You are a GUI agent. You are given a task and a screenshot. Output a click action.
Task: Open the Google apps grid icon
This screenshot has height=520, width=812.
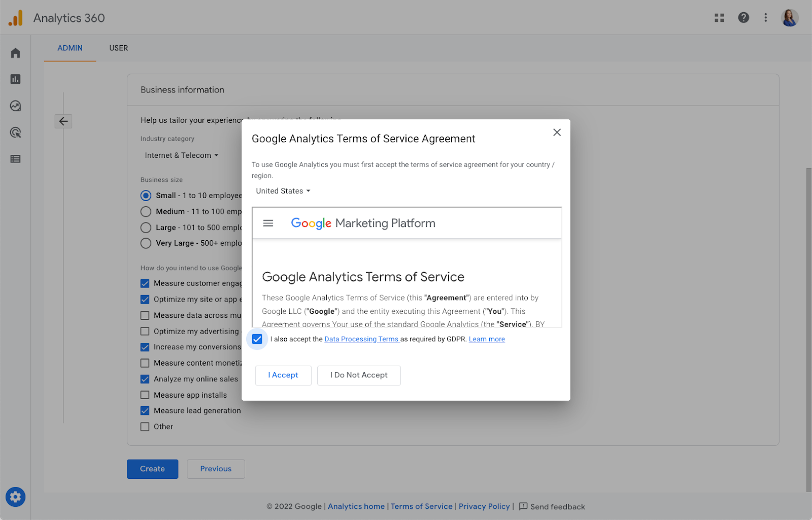[x=719, y=18]
